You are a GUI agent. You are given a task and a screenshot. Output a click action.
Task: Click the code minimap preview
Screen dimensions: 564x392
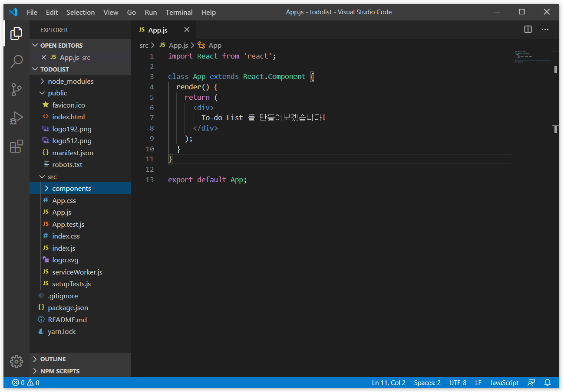point(532,56)
